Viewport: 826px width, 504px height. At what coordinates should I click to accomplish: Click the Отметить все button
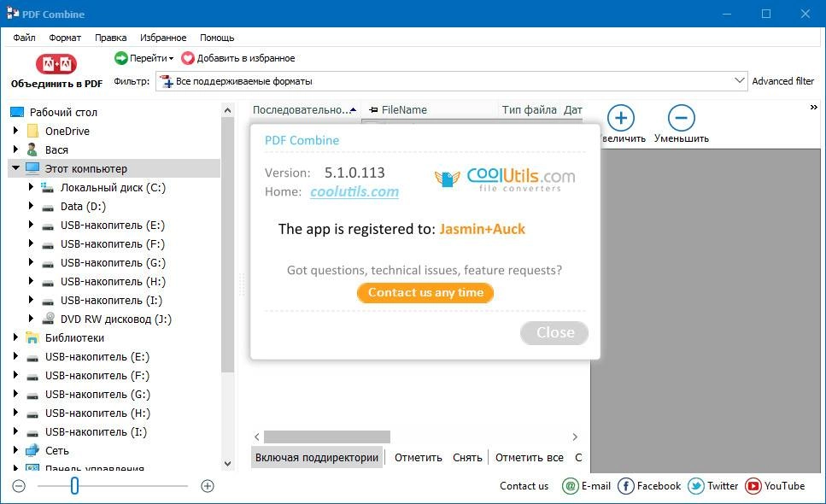pyautogui.click(x=530, y=458)
